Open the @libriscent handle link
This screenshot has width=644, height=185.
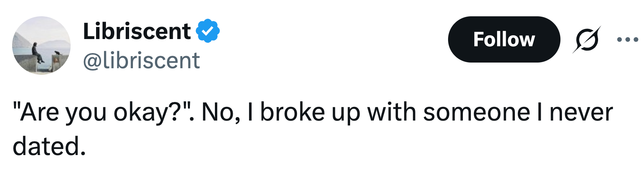[x=141, y=61]
